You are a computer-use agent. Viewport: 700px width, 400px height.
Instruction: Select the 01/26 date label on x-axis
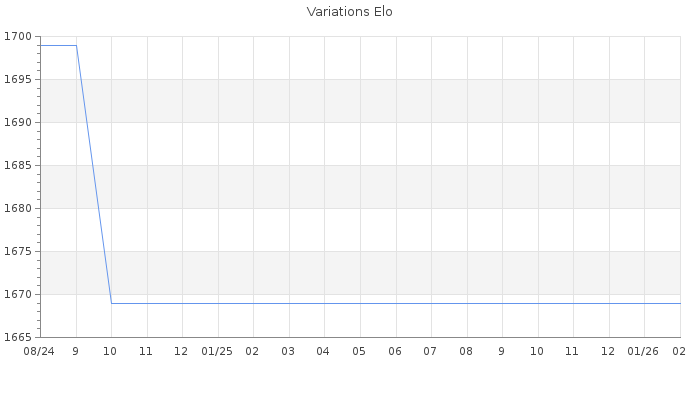(x=643, y=352)
